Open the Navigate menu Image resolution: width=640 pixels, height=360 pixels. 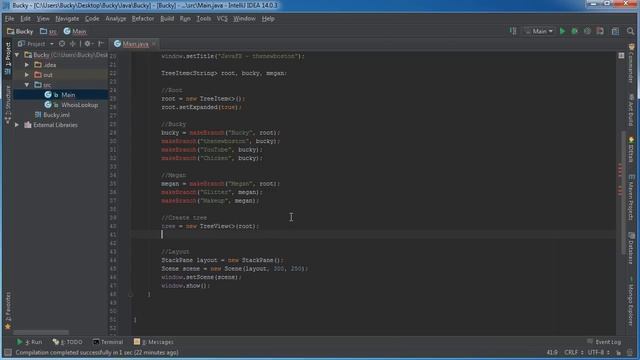(67, 19)
